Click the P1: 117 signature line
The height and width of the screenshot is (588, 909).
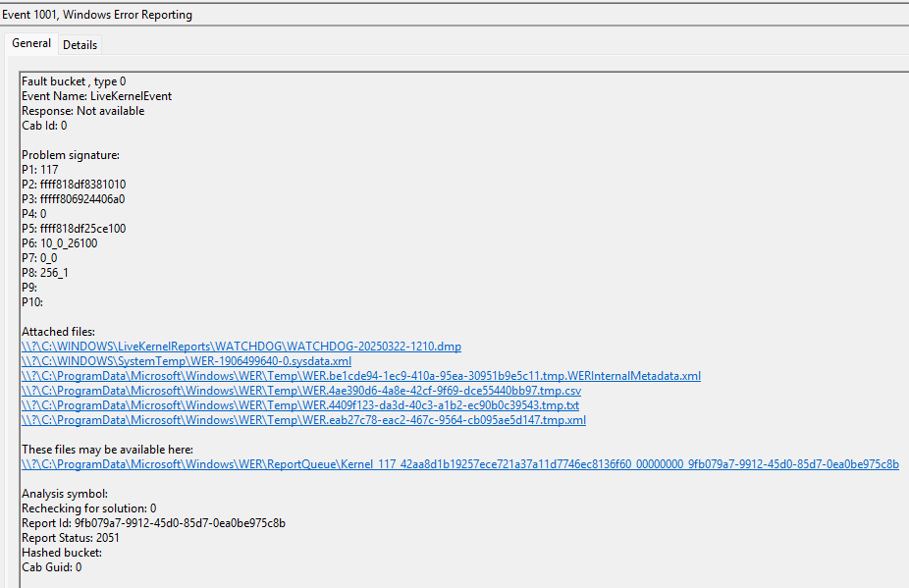(x=40, y=170)
